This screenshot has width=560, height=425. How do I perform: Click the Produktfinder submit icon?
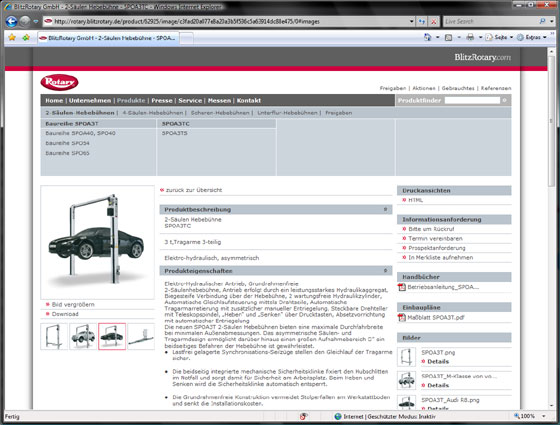[x=505, y=100]
